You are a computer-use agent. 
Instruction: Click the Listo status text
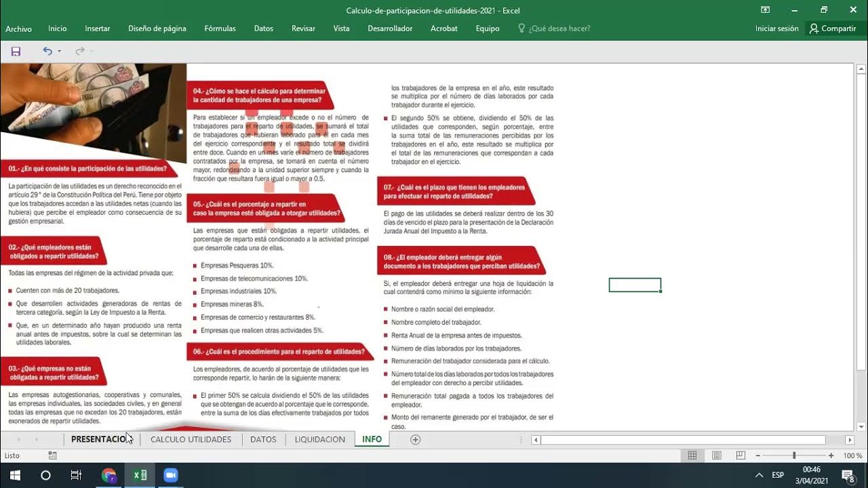pos(12,456)
